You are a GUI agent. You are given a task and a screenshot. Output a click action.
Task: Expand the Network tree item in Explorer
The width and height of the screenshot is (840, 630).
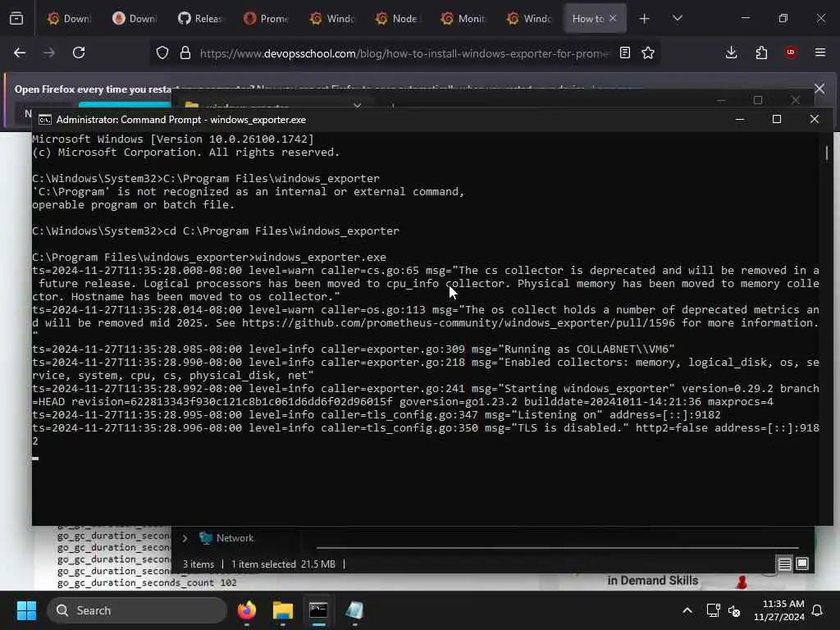(x=185, y=538)
